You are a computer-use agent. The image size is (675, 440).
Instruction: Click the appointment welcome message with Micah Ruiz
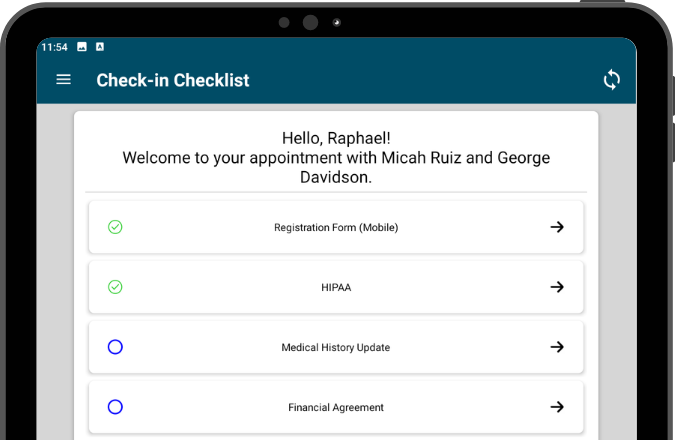336,167
